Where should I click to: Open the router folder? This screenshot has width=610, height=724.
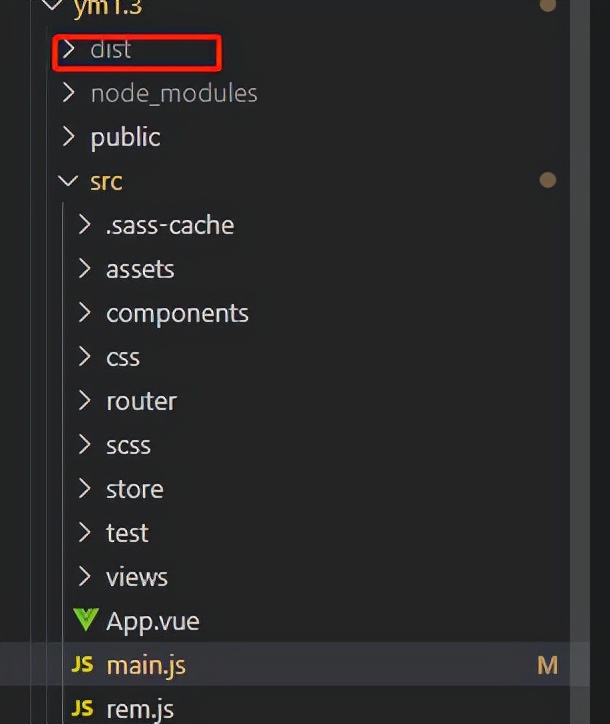pos(141,401)
